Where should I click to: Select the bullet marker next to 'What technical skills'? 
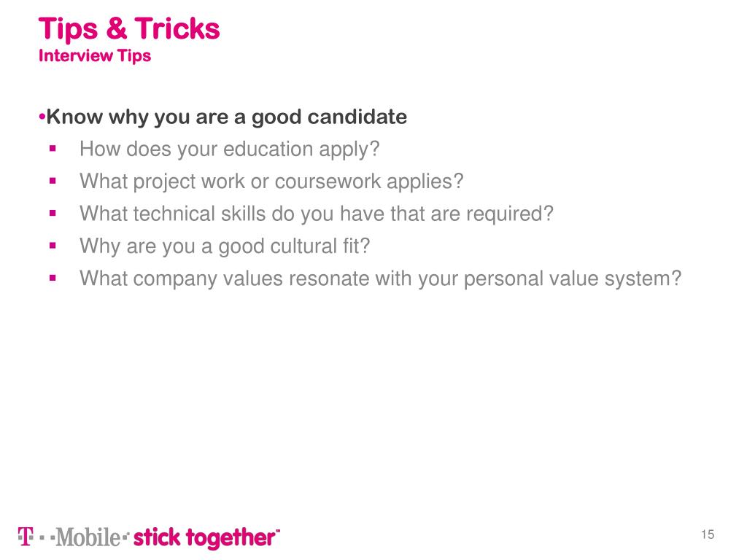point(53,214)
